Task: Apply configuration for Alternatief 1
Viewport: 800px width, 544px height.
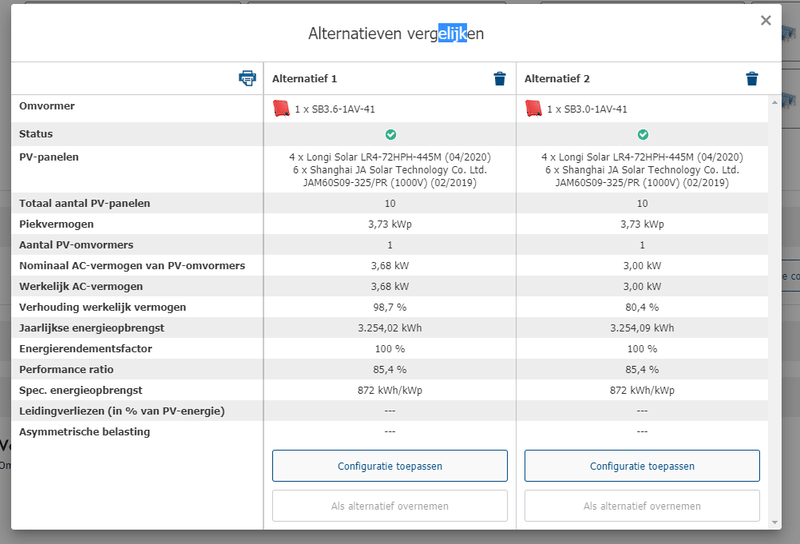Action: tap(390, 465)
